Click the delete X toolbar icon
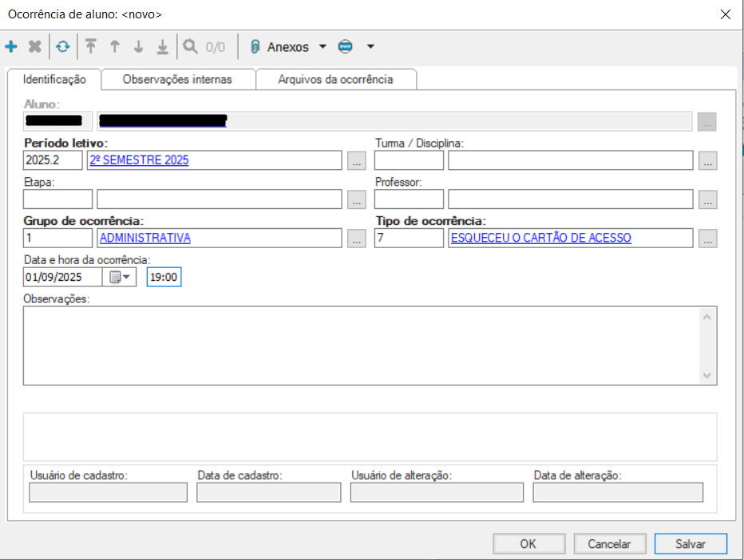This screenshot has width=744, height=560. (34, 47)
